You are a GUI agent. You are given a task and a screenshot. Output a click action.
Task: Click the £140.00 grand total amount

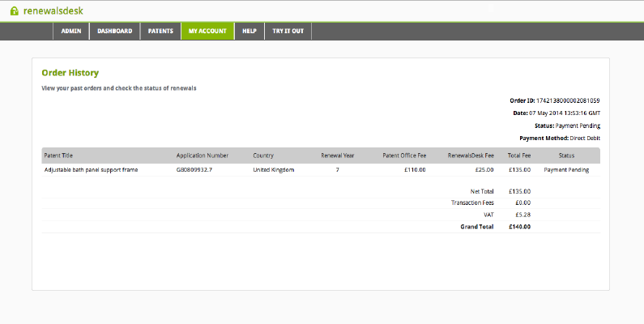click(519, 227)
